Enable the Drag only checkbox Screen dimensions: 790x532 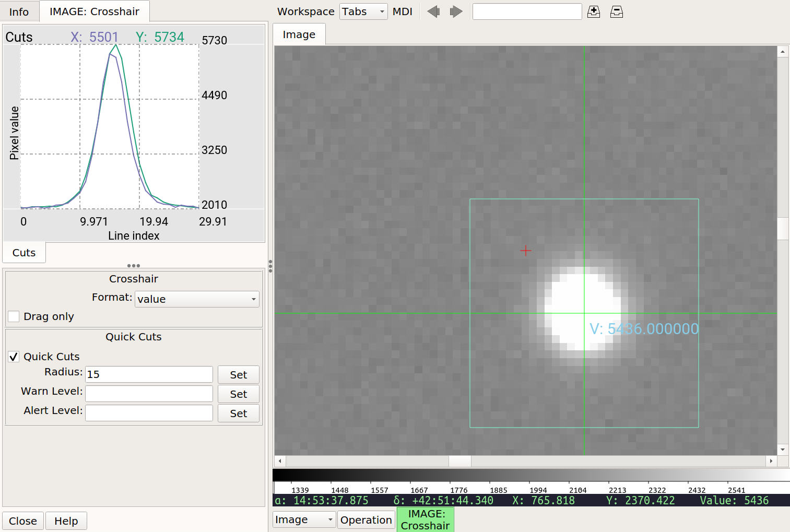(x=14, y=316)
